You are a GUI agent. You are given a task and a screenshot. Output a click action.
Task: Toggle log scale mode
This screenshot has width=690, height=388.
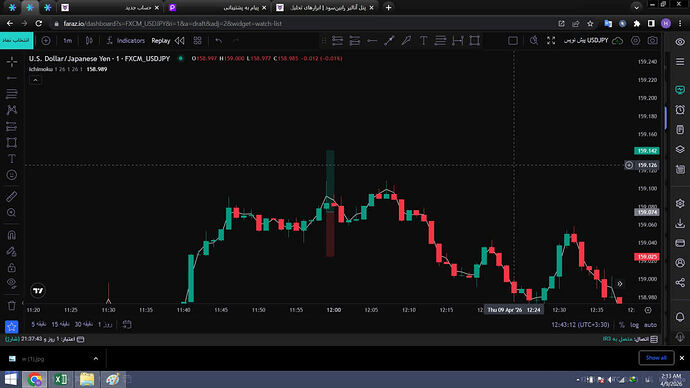[x=634, y=325]
